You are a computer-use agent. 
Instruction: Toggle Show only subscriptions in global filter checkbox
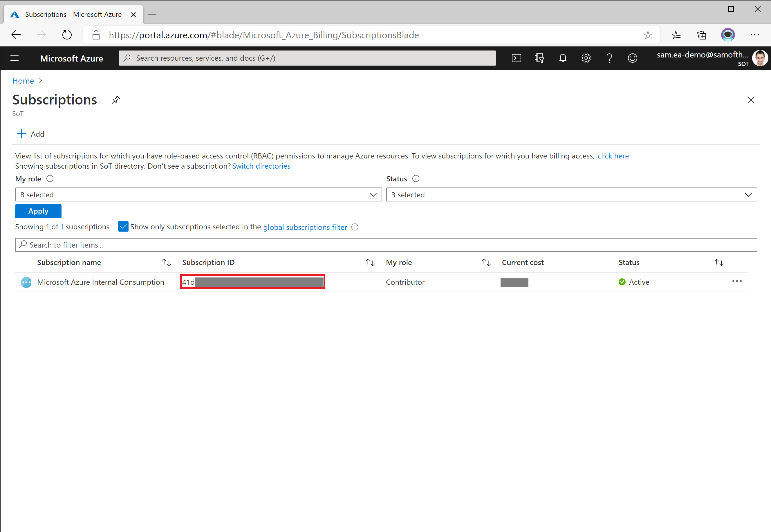tap(123, 227)
